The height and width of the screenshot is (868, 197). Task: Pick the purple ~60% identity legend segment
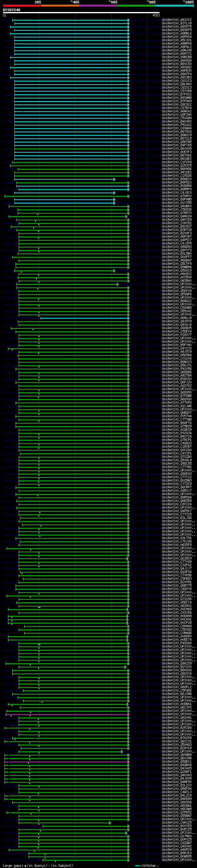(x=98, y=6)
